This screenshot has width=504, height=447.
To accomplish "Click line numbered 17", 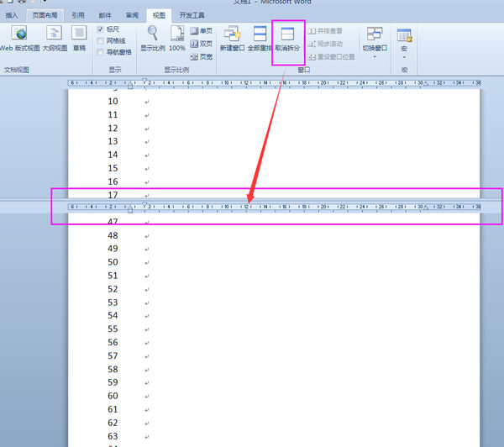I will coord(113,195).
